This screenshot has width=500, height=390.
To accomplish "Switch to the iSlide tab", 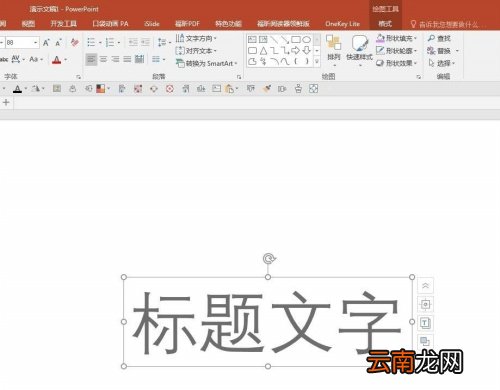I will pos(152,24).
